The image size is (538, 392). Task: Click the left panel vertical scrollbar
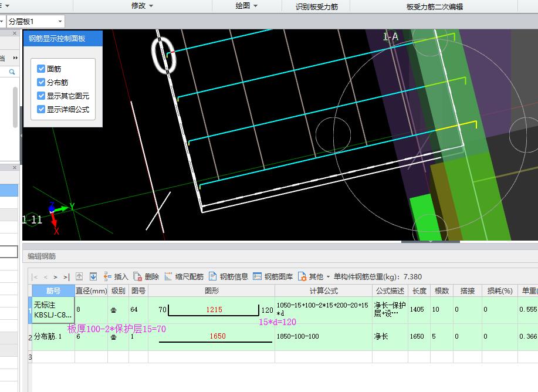15,107
